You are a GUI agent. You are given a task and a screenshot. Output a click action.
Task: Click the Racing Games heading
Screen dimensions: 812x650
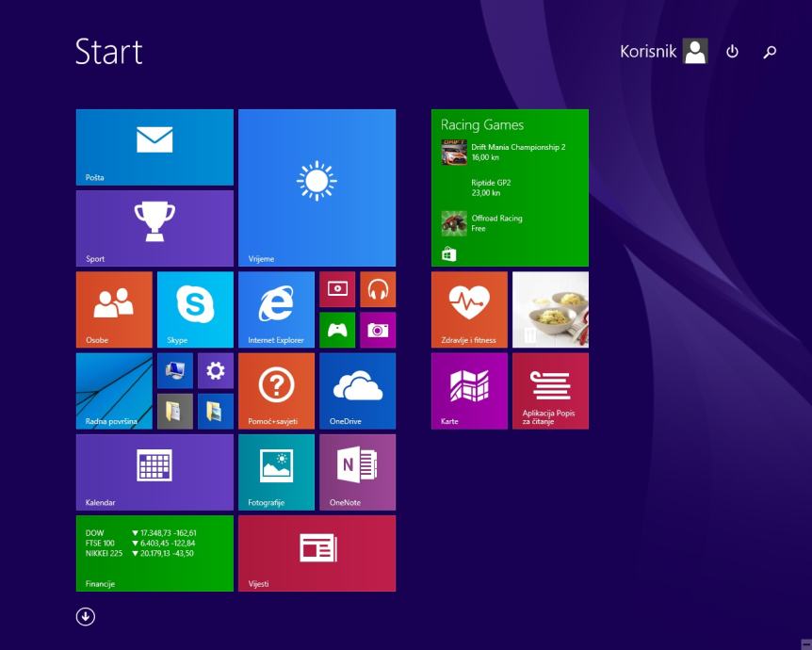click(x=482, y=125)
